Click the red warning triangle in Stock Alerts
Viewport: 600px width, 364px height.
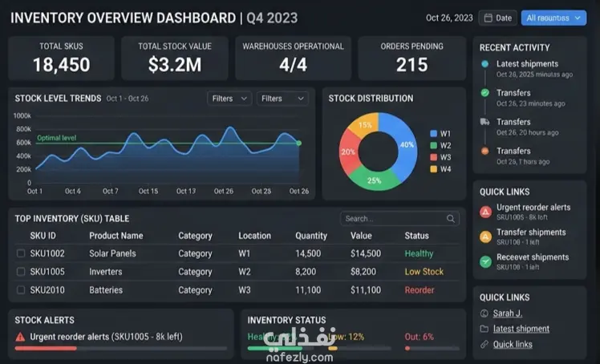click(20, 337)
